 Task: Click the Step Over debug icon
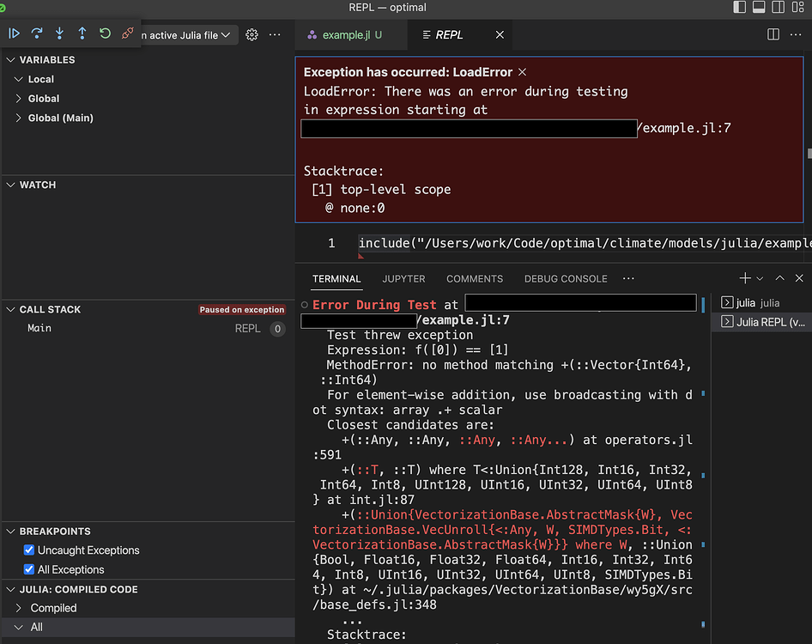pos(37,33)
